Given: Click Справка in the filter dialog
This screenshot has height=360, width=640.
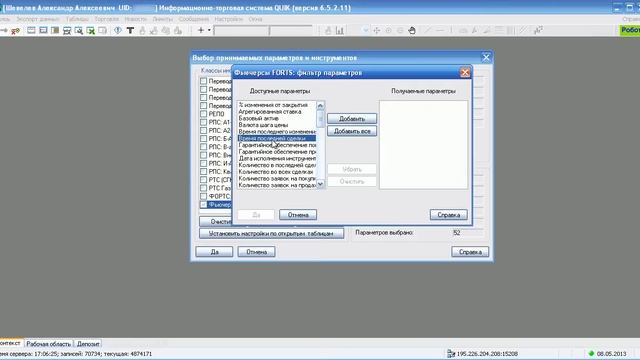Looking at the screenshot, I should coord(449,215).
